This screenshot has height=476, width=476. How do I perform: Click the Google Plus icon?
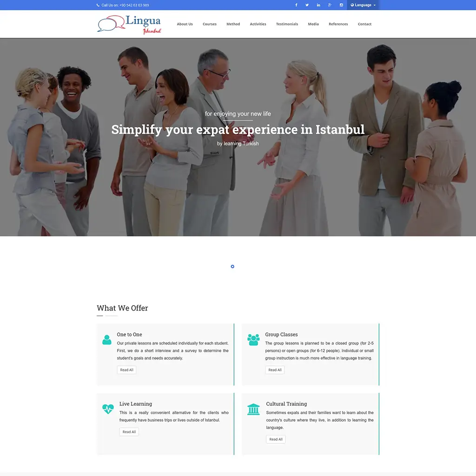tap(330, 5)
